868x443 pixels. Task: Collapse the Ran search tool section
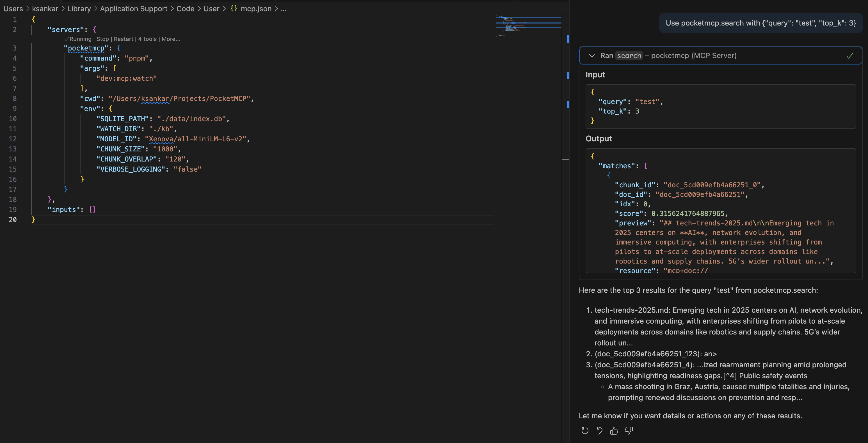click(592, 56)
